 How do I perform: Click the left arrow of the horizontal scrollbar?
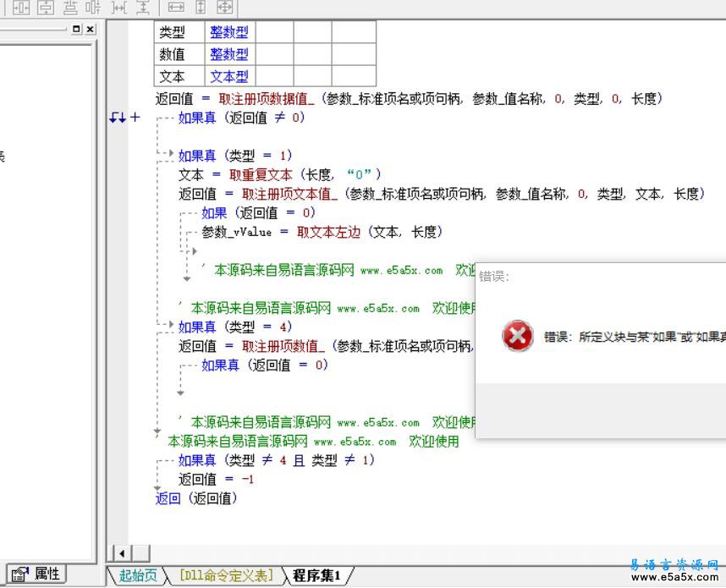tap(121, 553)
